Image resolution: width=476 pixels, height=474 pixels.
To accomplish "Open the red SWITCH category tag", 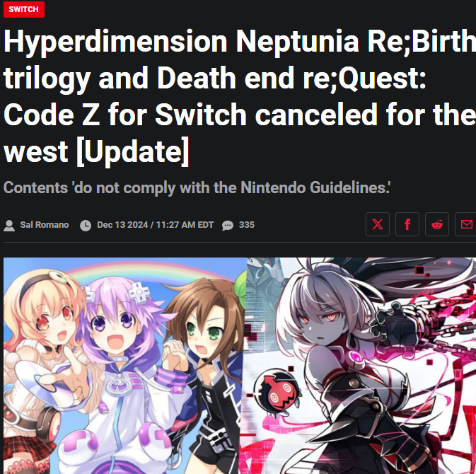I will 24,9.
